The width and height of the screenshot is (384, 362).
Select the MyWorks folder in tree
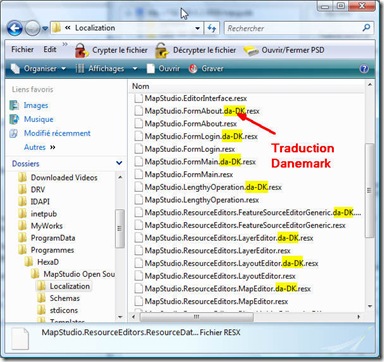[x=40, y=226]
